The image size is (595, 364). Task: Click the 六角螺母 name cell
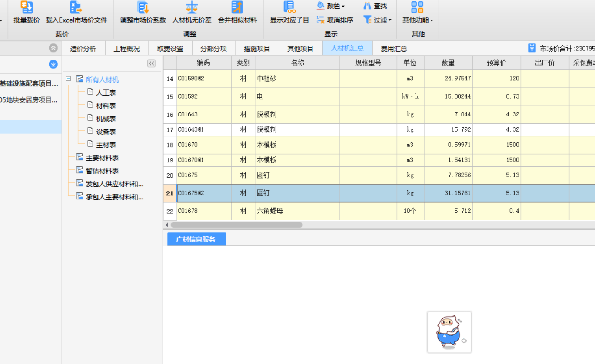tap(298, 211)
